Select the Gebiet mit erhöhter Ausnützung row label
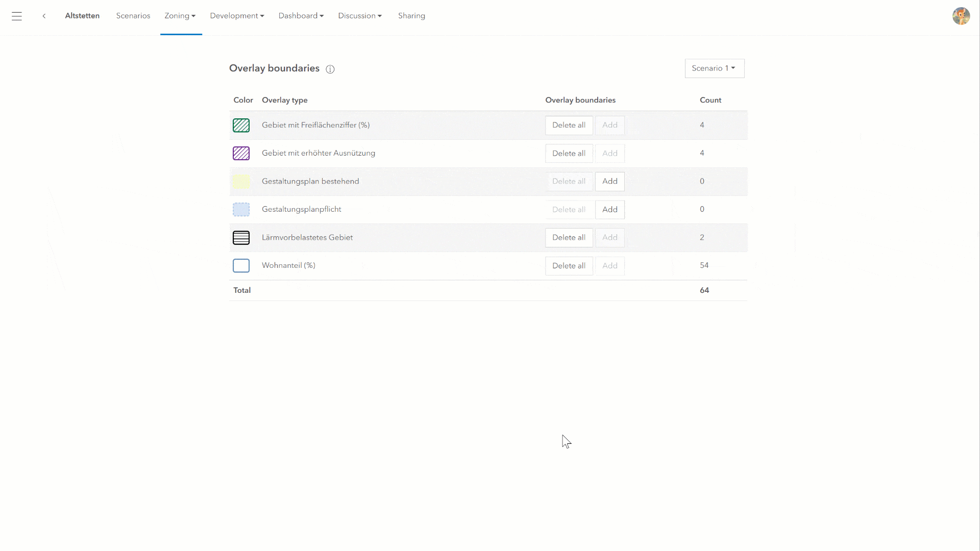The height and width of the screenshot is (551, 980). click(318, 153)
